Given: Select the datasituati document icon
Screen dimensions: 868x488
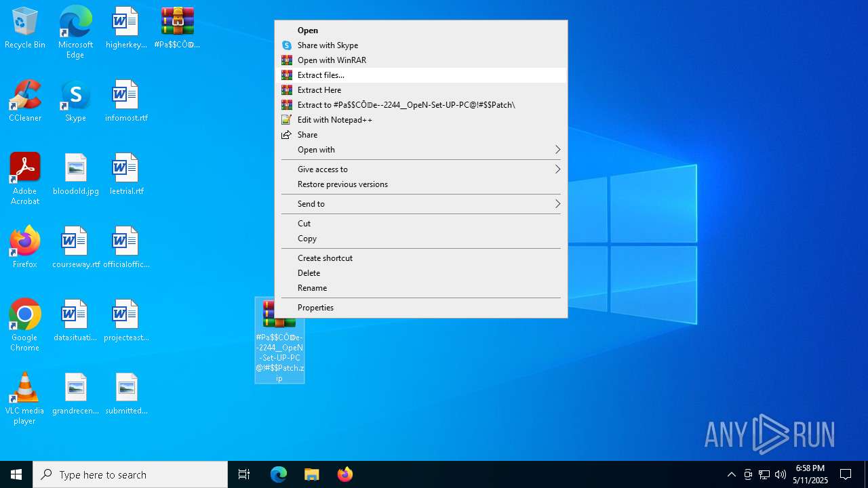Looking at the screenshot, I should tap(75, 321).
